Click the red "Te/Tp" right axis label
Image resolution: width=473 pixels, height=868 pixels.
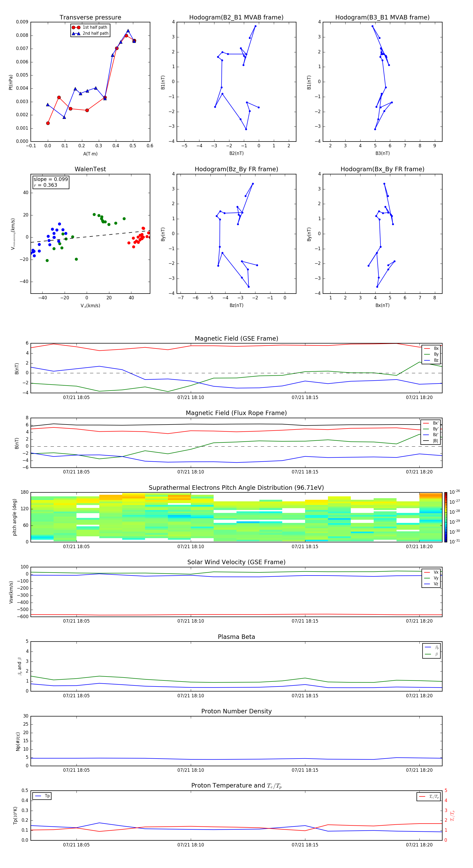tap(453, 815)
